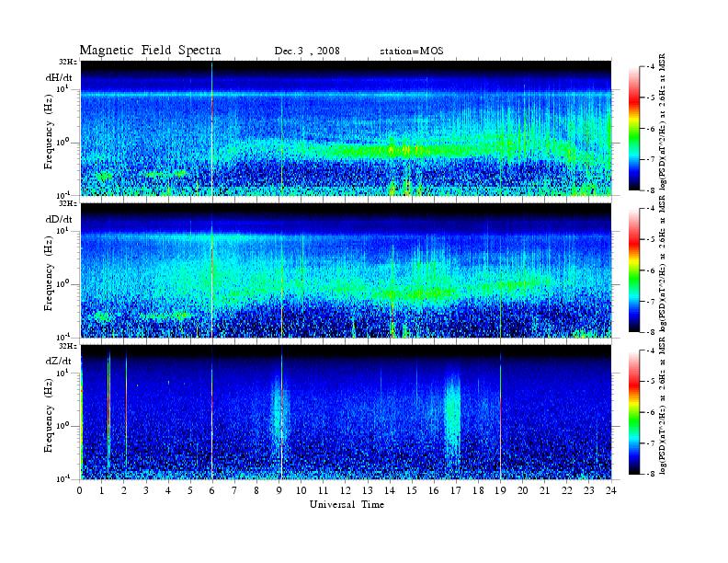728x563 pixels.
Task: Click the "station=MOS" label
Action: [412, 52]
